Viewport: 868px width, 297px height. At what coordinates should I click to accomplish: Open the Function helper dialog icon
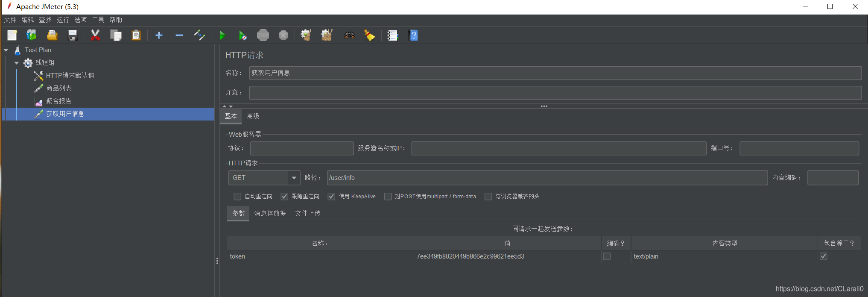click(392, 35)
